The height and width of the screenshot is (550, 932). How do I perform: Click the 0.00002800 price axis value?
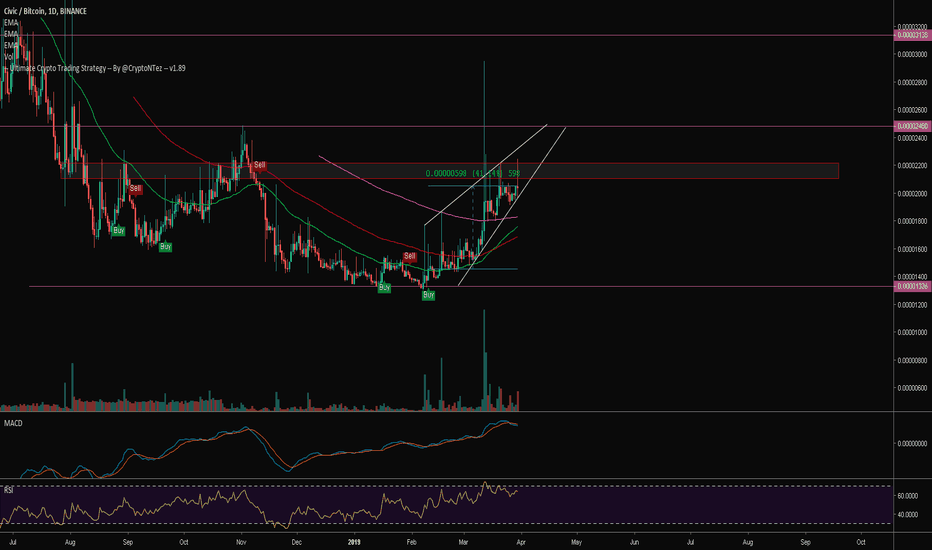[912, 82]
